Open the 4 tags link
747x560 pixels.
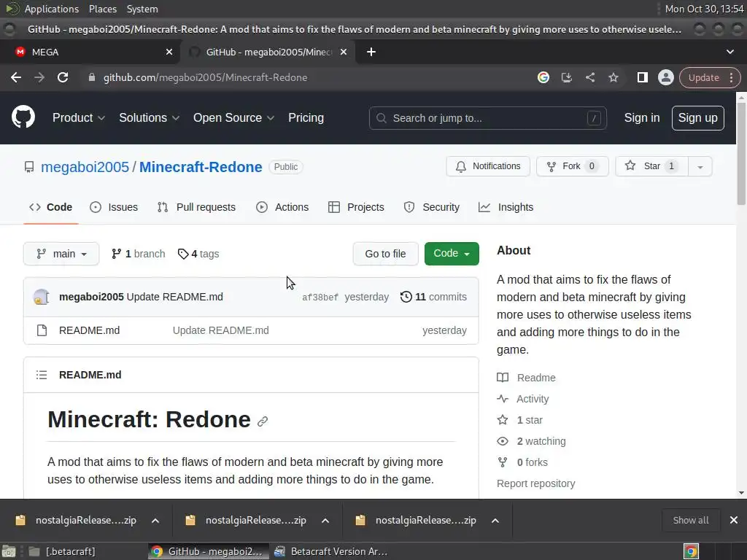pyautogui.click(x=198, y=254)
